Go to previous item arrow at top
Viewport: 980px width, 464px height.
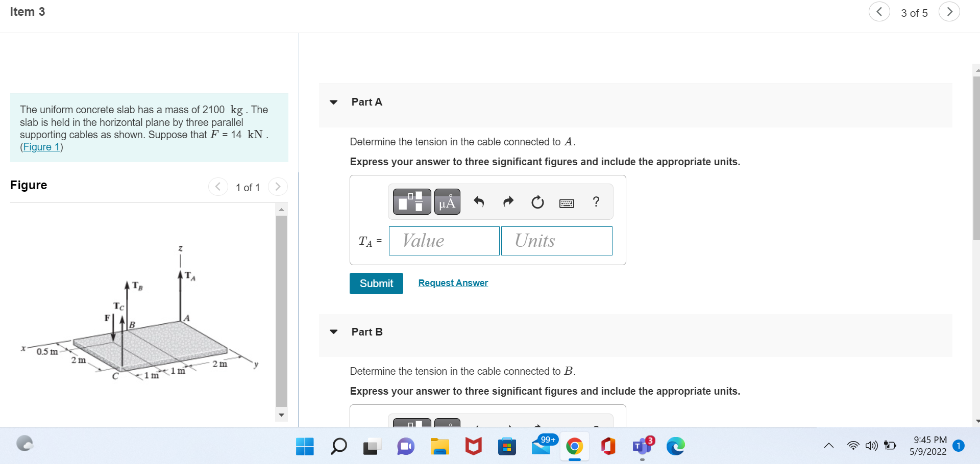879,12
